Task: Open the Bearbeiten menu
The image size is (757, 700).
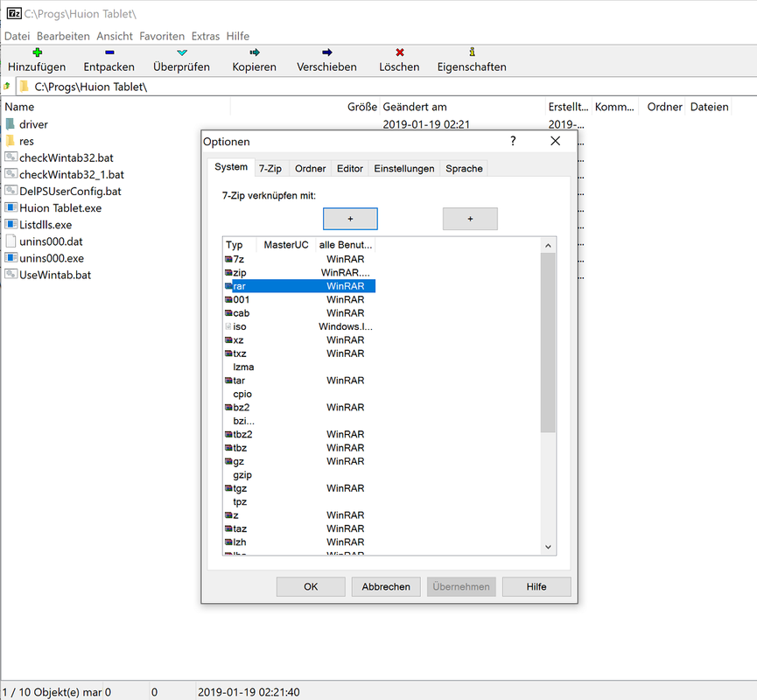Action: click(x=63, y=36)
